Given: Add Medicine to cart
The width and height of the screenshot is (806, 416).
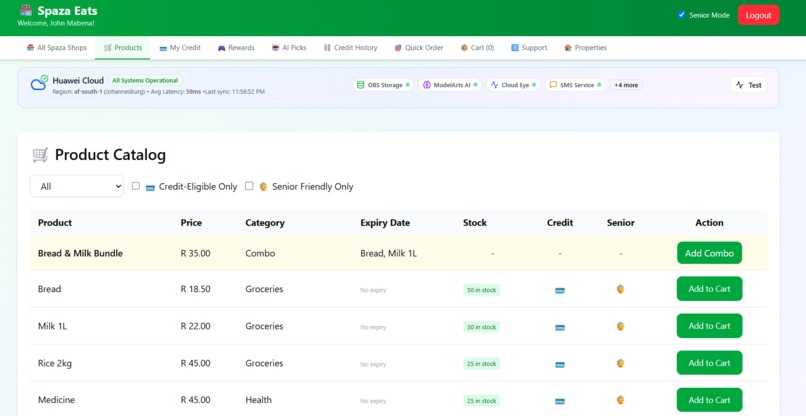Looking at the screenshot, I should coord(709,400).
